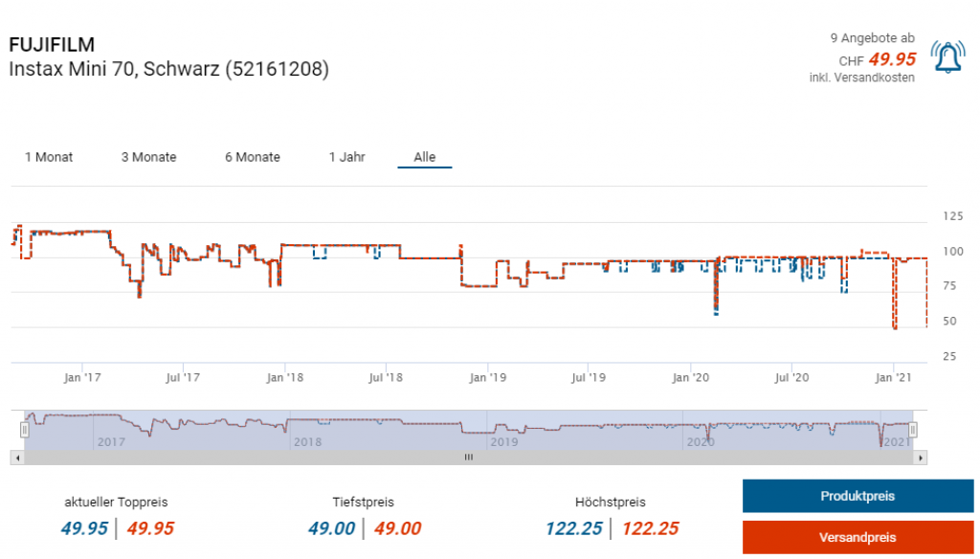
Task: Click the Jan '19 label on chart axis
Action: [488, 378]
